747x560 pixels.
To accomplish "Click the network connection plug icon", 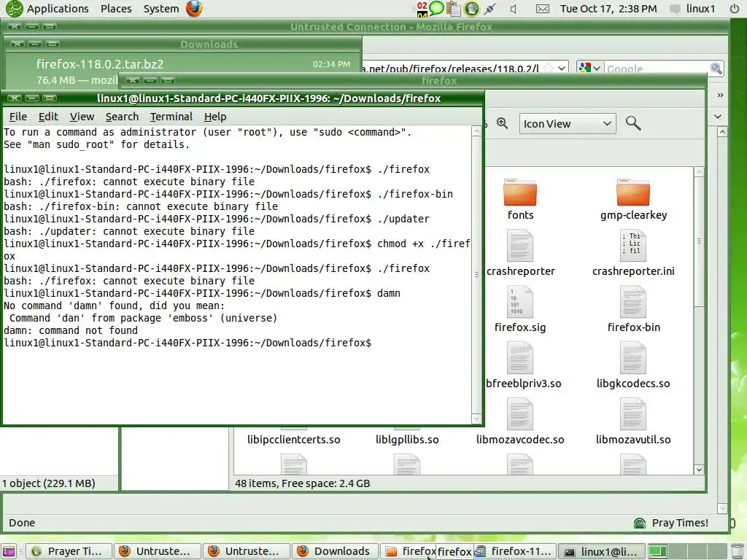I will [489, 9].
